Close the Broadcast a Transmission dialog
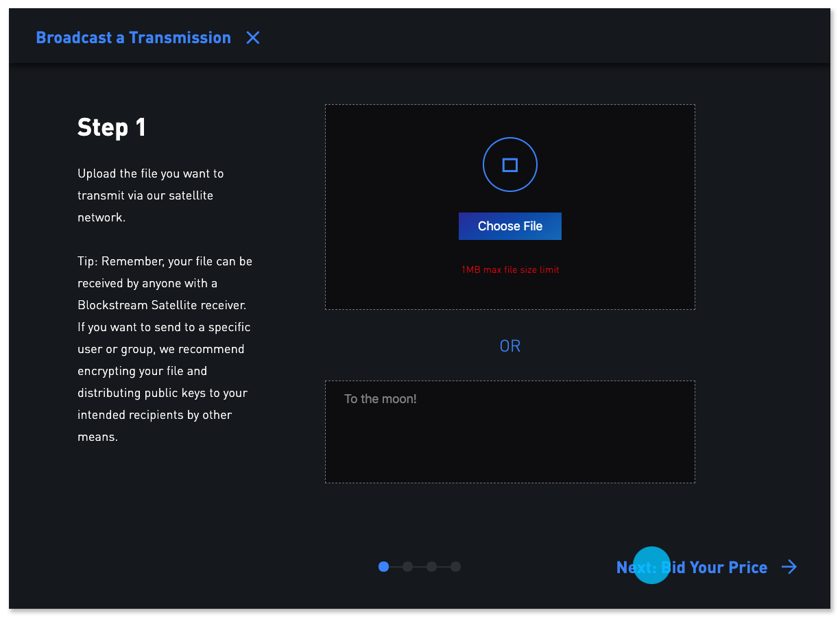The width and height of the screenshot is (840, 617). click(253, 38)
